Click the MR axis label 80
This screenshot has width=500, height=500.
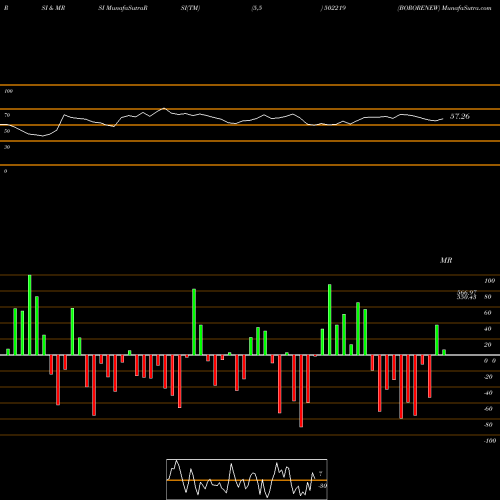[x=488, y=297]
